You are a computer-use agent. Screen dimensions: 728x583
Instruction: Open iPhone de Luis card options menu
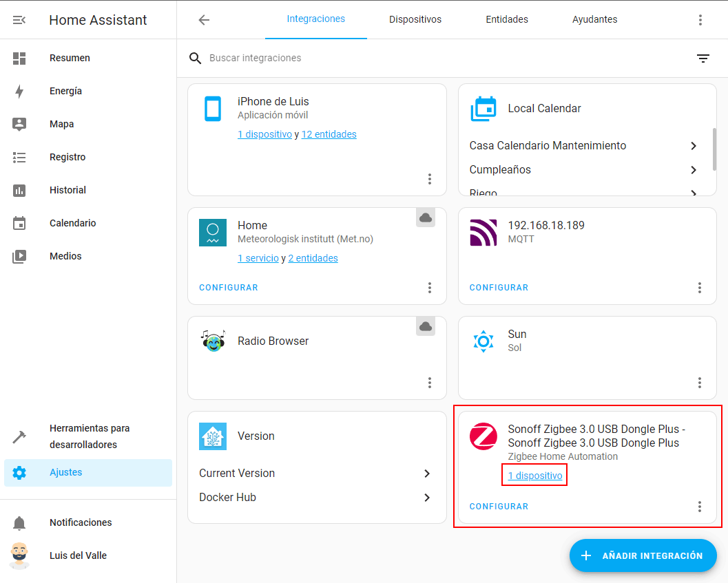pyautogui.click(x=430, y=179)
